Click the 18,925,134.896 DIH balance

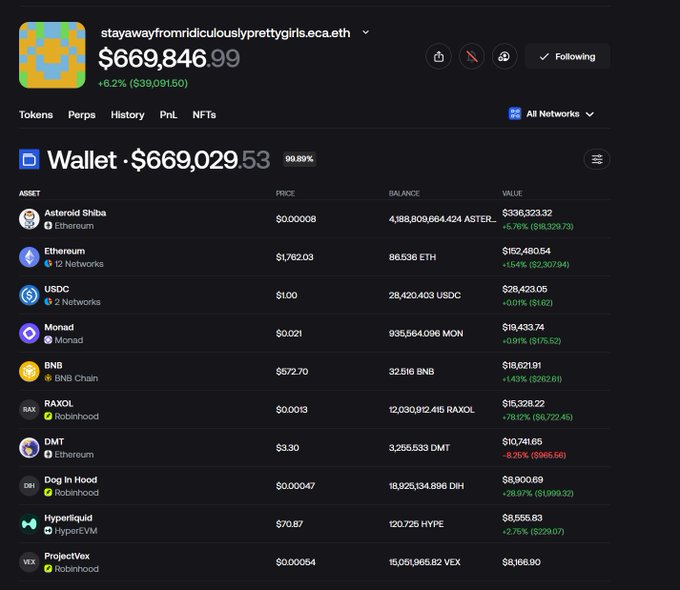click(x=426, y=486)
